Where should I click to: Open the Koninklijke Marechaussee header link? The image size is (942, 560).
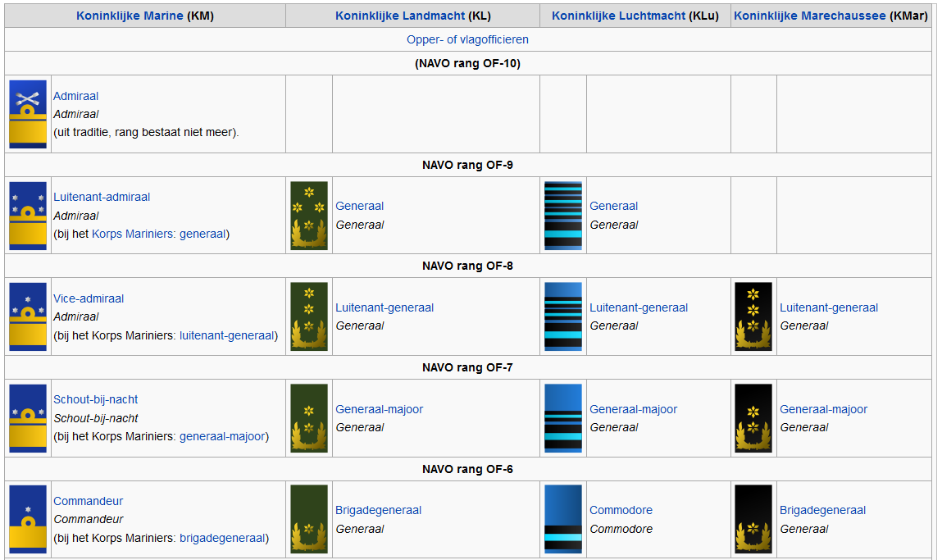pyautogui.click(x=810, y=16)
